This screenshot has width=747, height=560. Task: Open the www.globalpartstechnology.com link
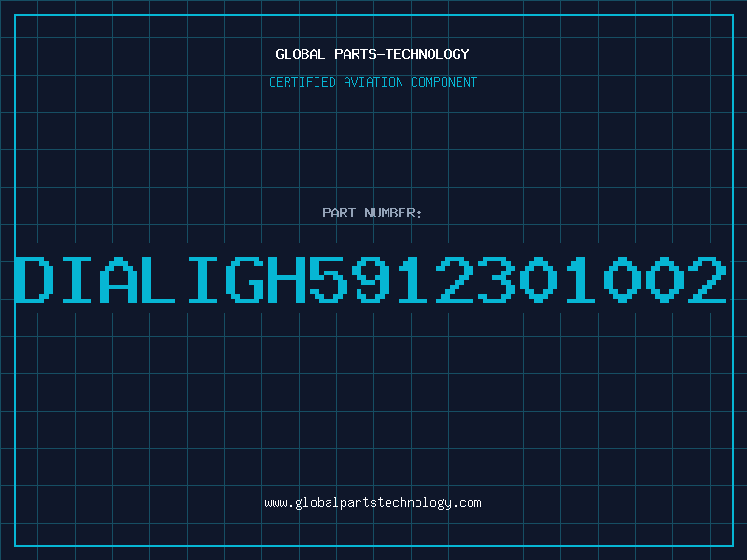[x=373, y=503]
